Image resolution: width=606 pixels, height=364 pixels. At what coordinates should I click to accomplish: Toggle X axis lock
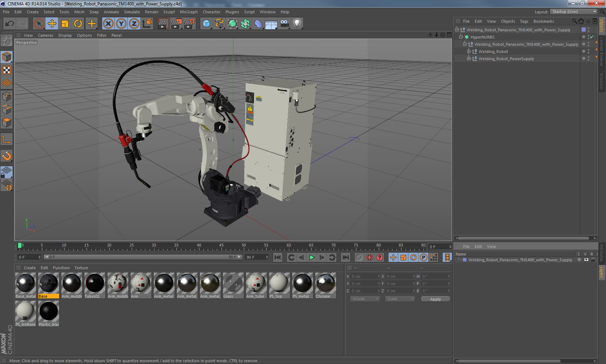tap(108, 24)
